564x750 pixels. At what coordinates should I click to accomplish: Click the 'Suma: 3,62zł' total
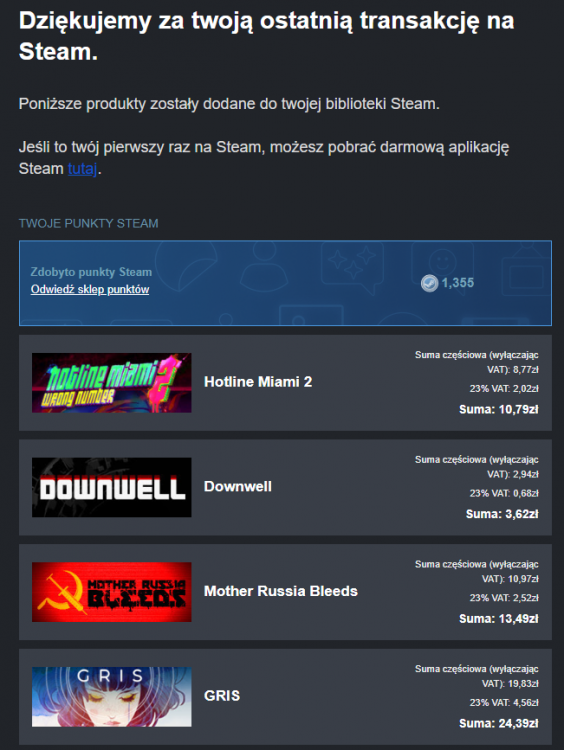pos(502,514)
